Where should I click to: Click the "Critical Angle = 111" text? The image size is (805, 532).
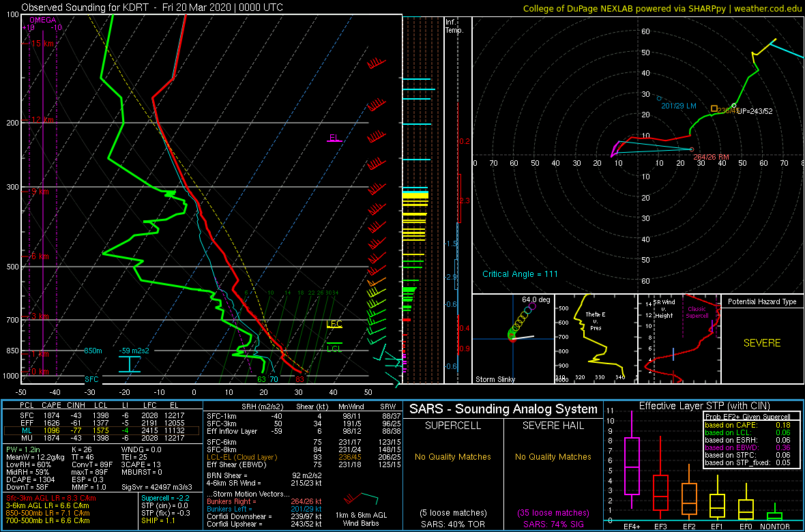(520, 274)
